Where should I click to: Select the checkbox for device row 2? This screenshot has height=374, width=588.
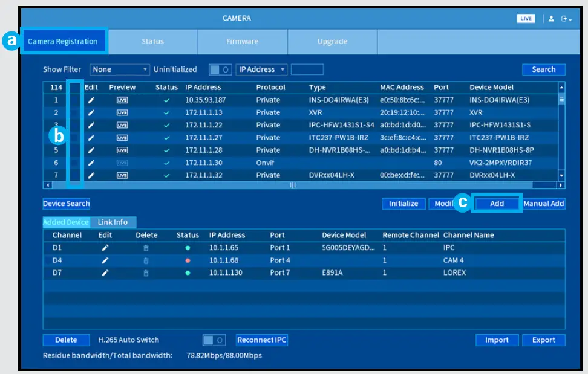pos(74,113)
